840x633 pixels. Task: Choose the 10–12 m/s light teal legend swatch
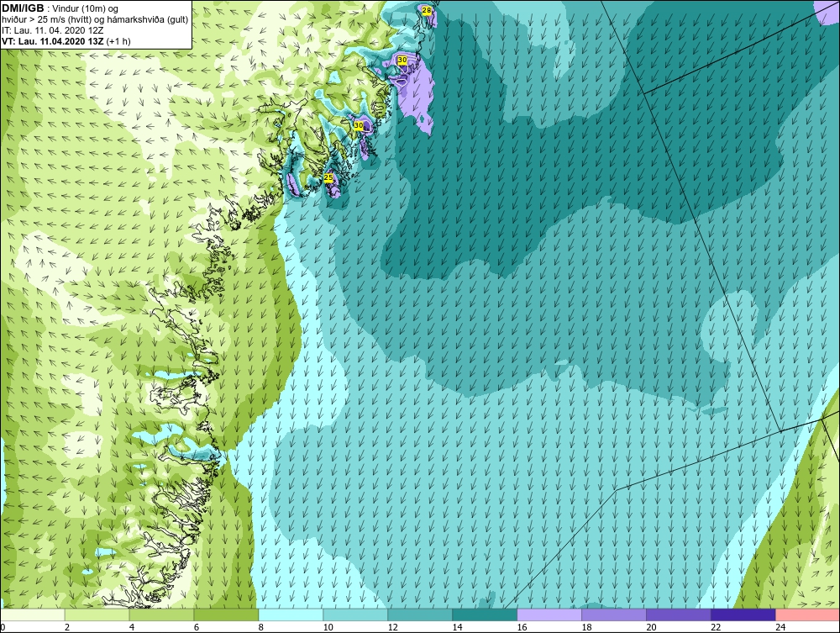click(355, 615)
